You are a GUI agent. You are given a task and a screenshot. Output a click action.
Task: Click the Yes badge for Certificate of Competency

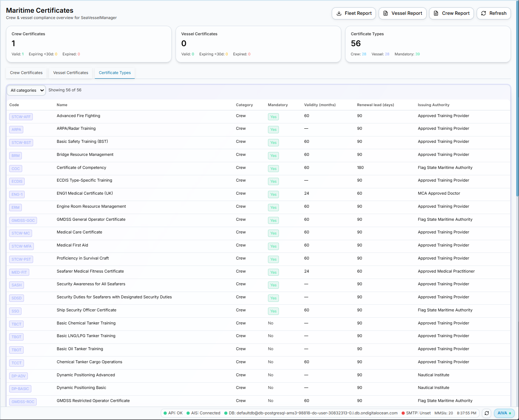[x=273, y=169]
